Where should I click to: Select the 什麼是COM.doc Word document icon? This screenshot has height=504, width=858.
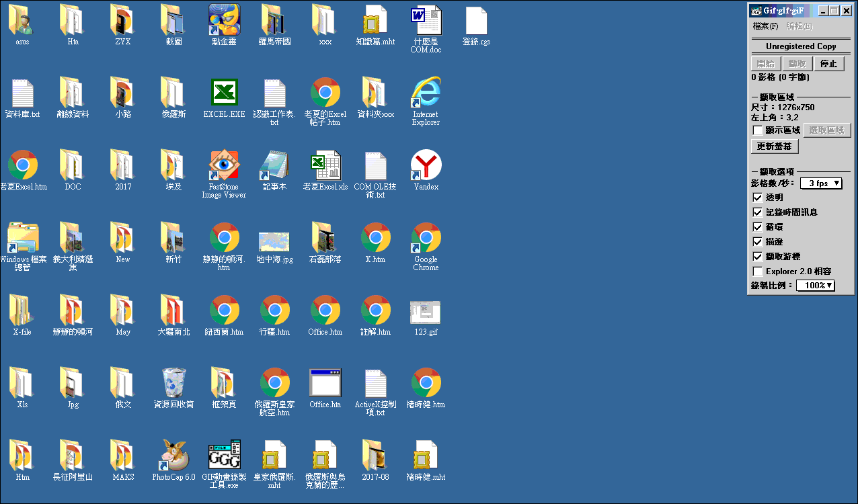426,20
